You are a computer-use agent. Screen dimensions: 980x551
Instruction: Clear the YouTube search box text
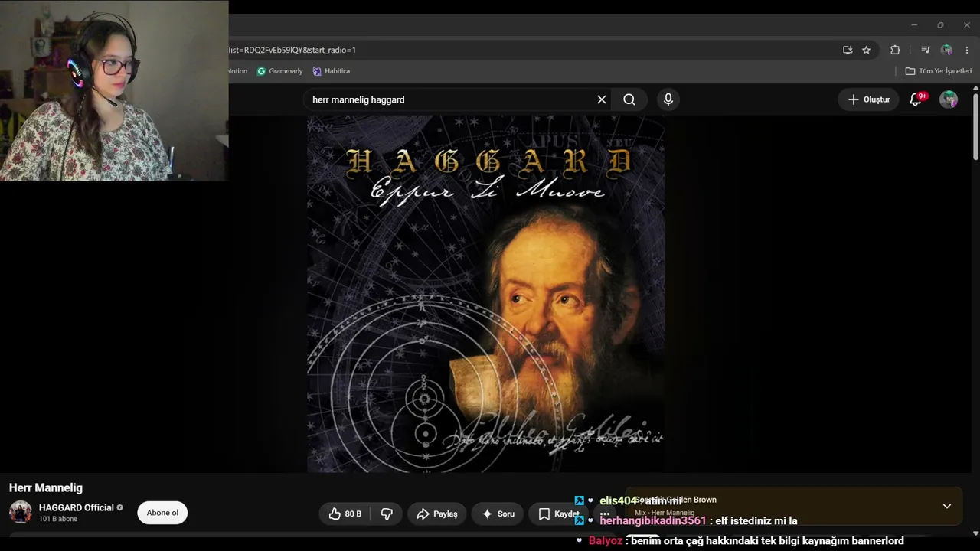[x=602, y=99]
